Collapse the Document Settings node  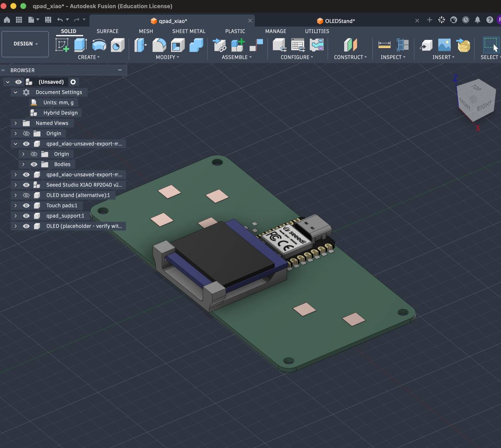15,92
